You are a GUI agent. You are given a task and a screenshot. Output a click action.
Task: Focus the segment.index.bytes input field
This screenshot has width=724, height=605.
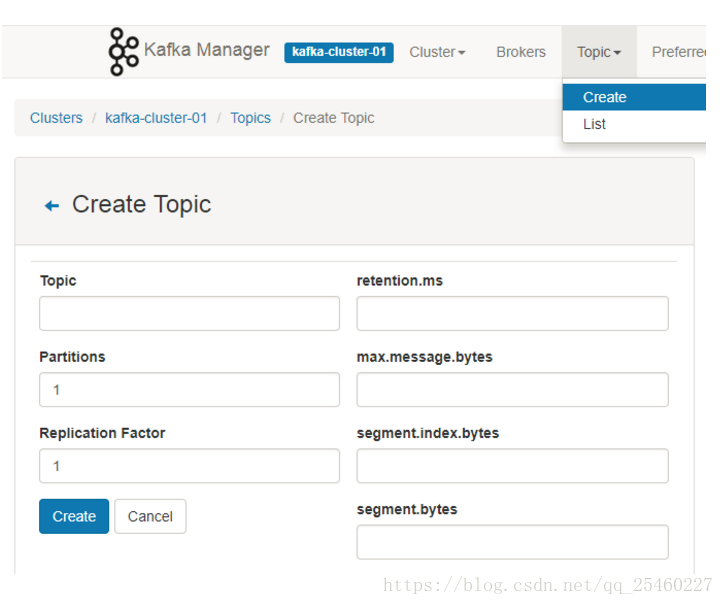coord(513,466)
